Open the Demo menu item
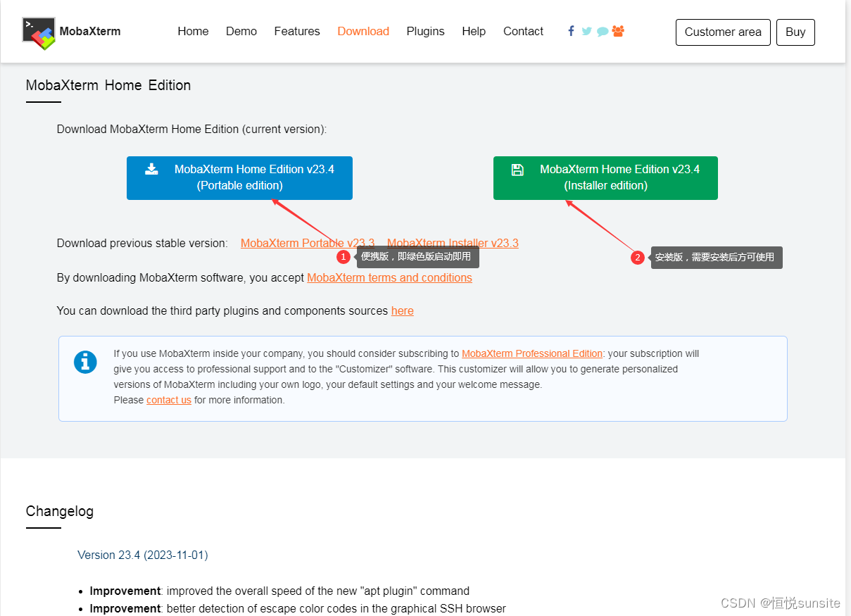This screenshot has height=616, width=851. coord(241,31)
